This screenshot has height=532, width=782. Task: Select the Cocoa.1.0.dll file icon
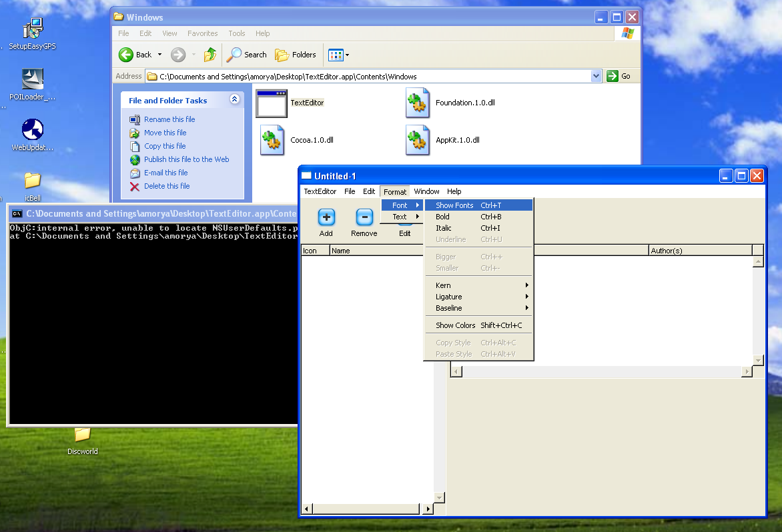click(272, 140)
